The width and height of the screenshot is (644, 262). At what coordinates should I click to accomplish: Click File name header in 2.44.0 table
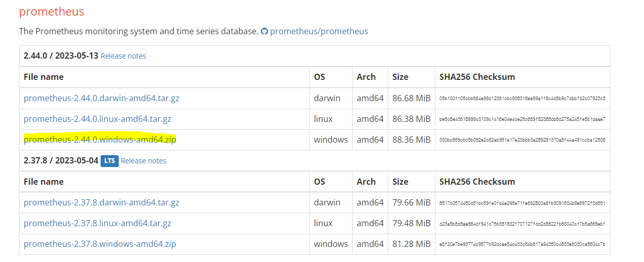[x=44, y=77]
